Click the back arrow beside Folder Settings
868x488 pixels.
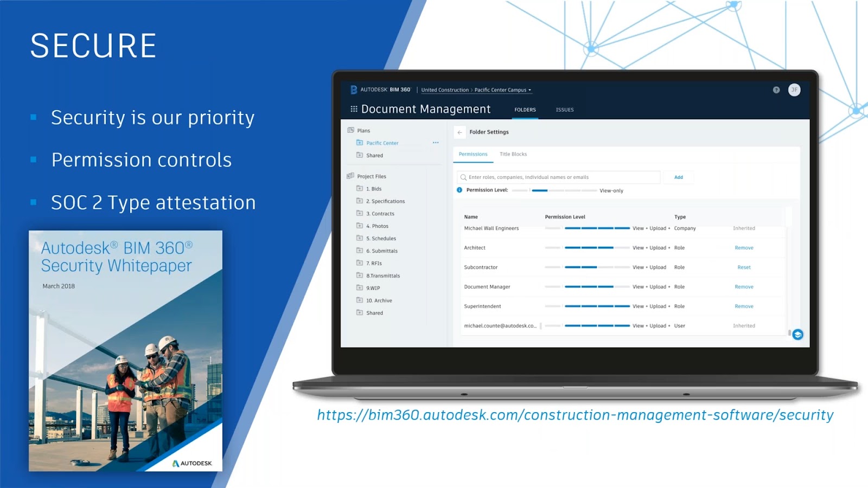click(460, 132)
